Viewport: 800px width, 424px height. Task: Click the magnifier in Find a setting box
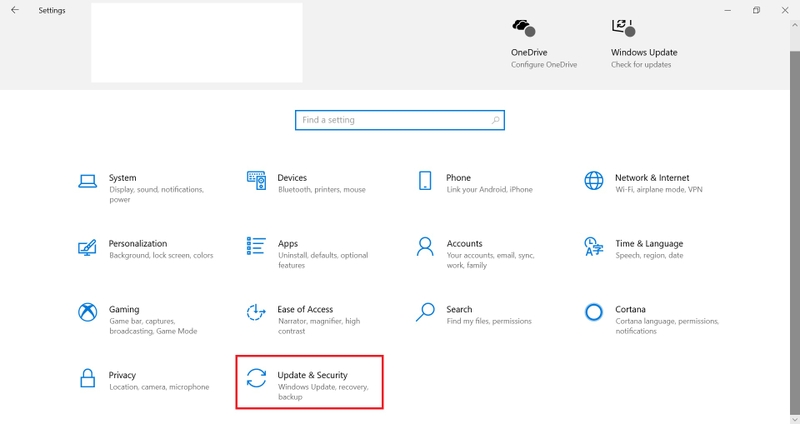click(495, 120)
